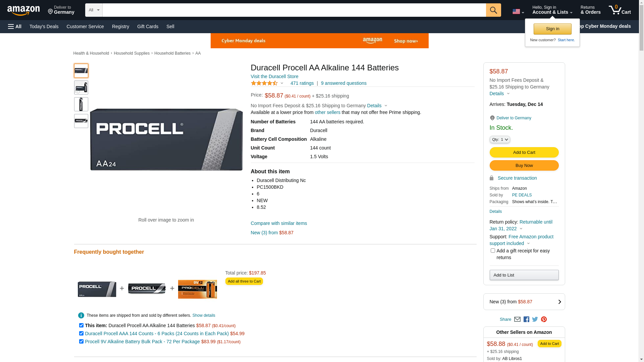Image resolution: width=644 pixels, height=362 pixels.
Task: Share on Facebook icon
Action: pos(526,319)
